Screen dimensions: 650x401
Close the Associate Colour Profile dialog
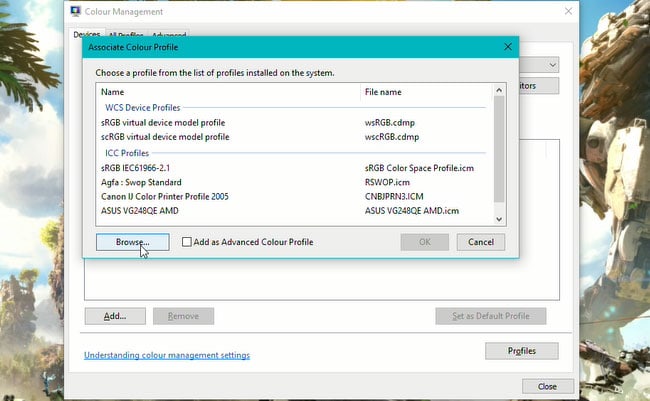pyautogui.click(x=508, y=47)
